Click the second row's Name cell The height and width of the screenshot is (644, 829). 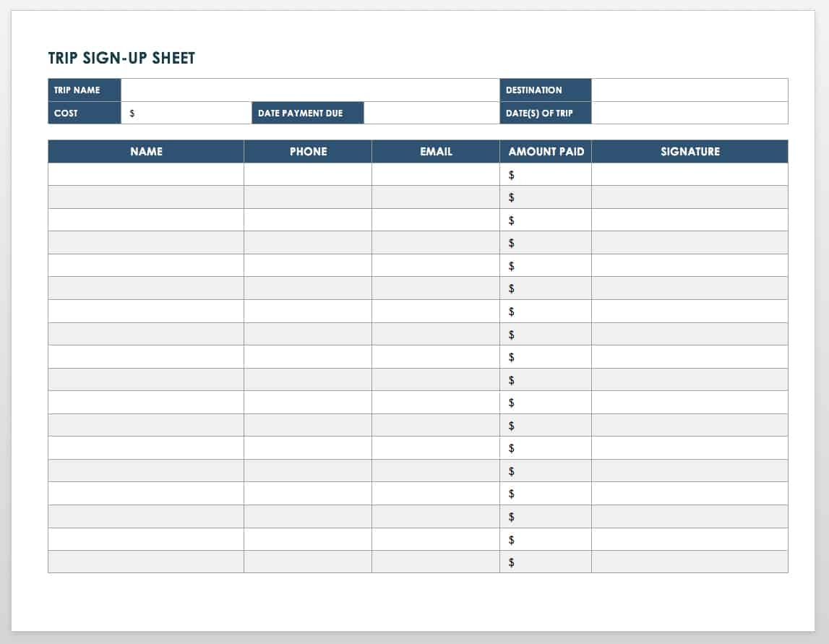[146, 197]
